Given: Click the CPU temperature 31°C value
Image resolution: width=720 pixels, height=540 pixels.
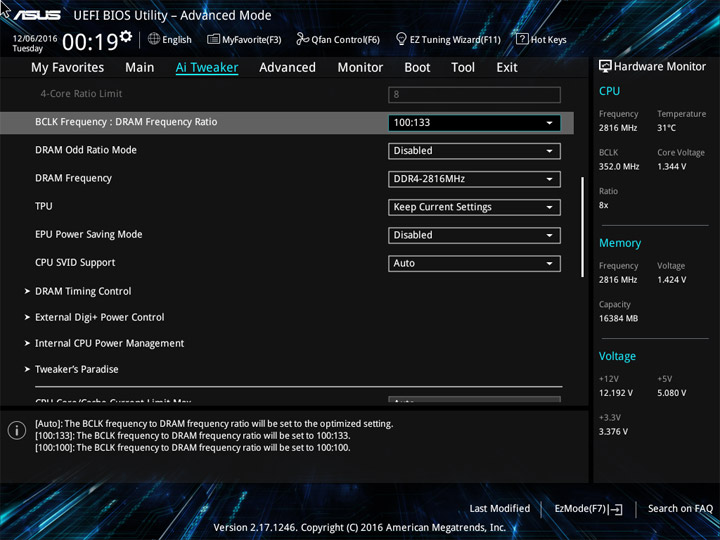Looking at the screenshot, I should coord(666,128).
